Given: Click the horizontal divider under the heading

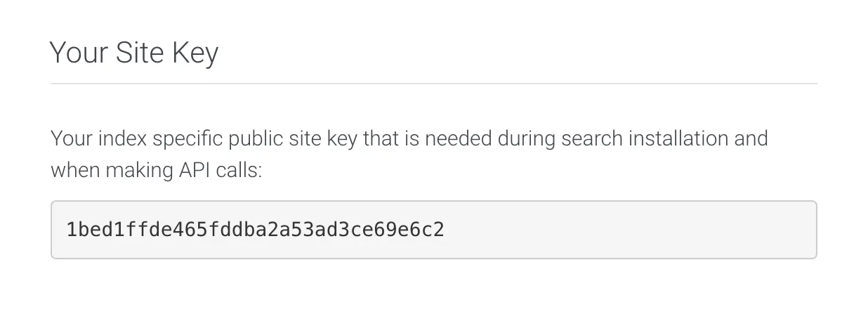Looking at the screenshot, I should point(433,84).
